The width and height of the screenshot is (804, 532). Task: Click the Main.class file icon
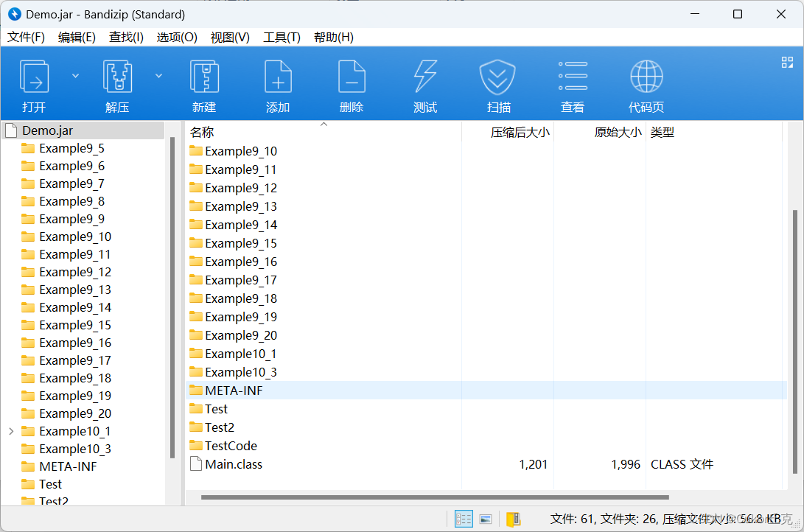coord(196,463)
